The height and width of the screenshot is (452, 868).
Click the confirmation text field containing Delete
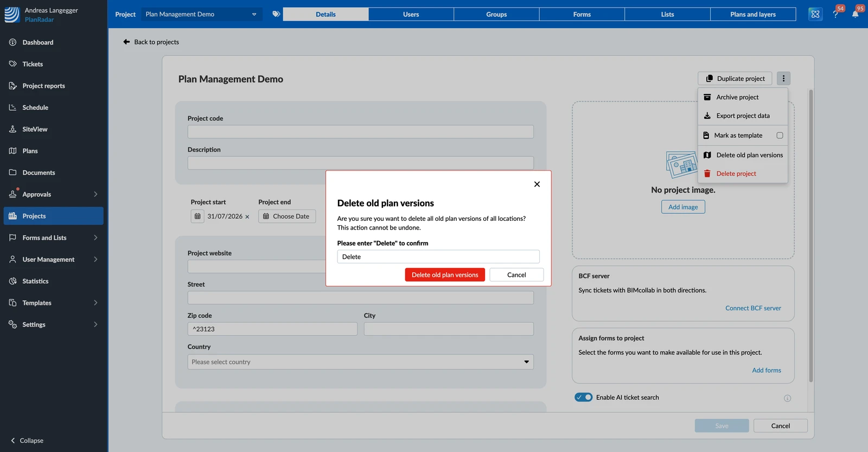tap(438, 257)
